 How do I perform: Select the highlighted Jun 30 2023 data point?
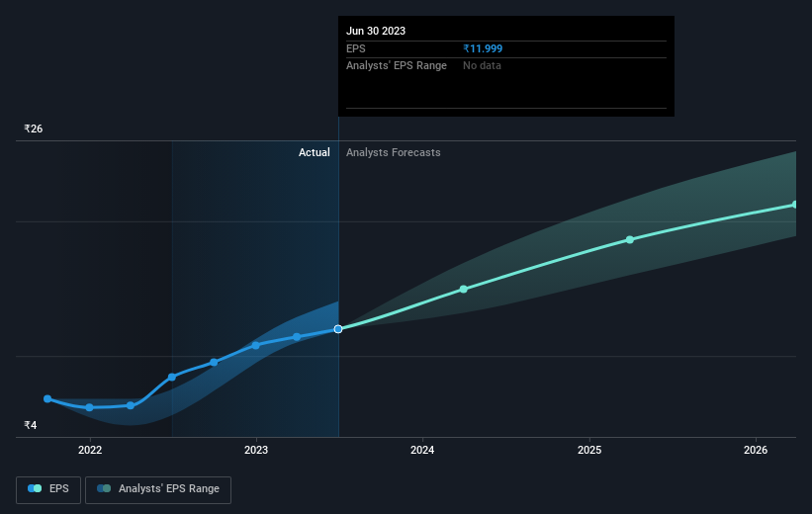tap(338, 329)
